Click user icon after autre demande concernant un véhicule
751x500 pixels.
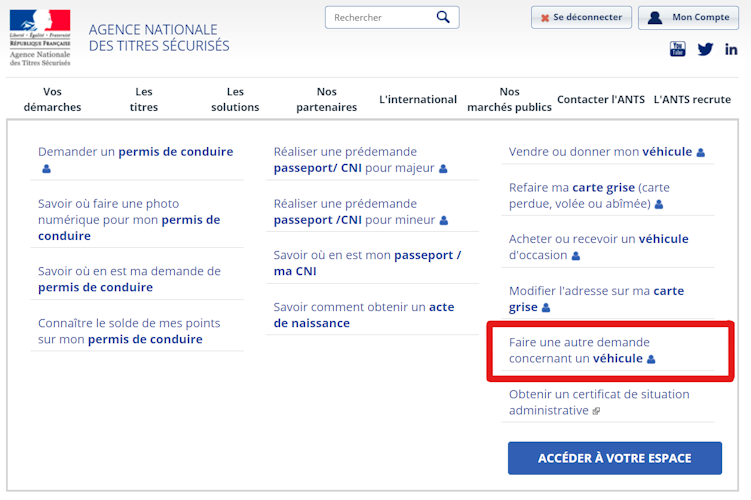point(651,359)
